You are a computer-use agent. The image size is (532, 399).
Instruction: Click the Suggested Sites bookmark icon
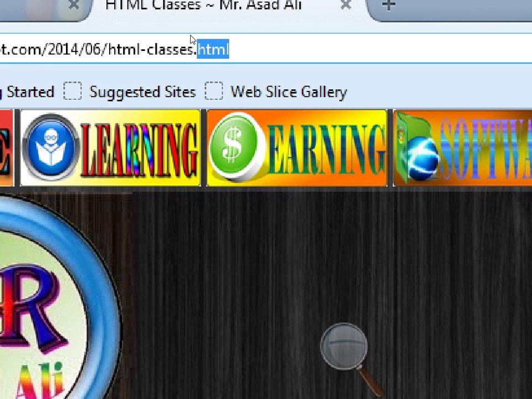[x=73, y=91]
